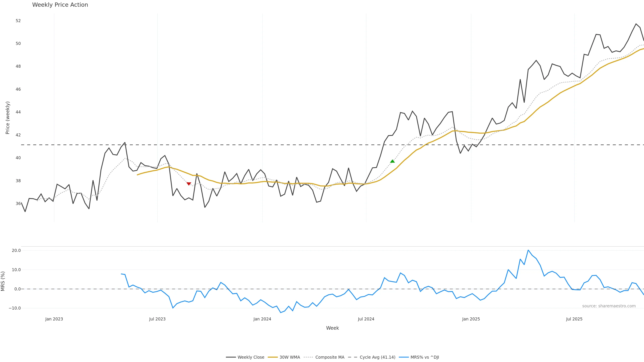
Task: Click the Jan 2023 x-axis tick label
Action: [54, 319]
